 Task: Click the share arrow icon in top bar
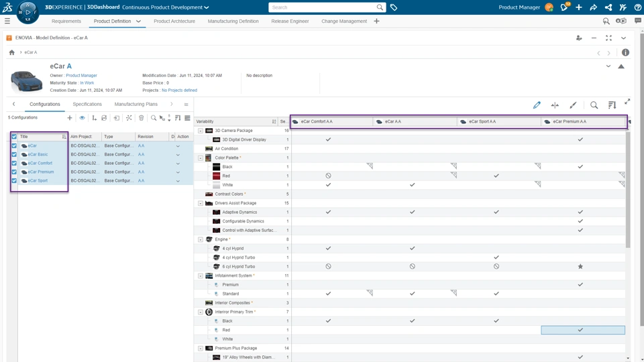click(x=594, y=7)
